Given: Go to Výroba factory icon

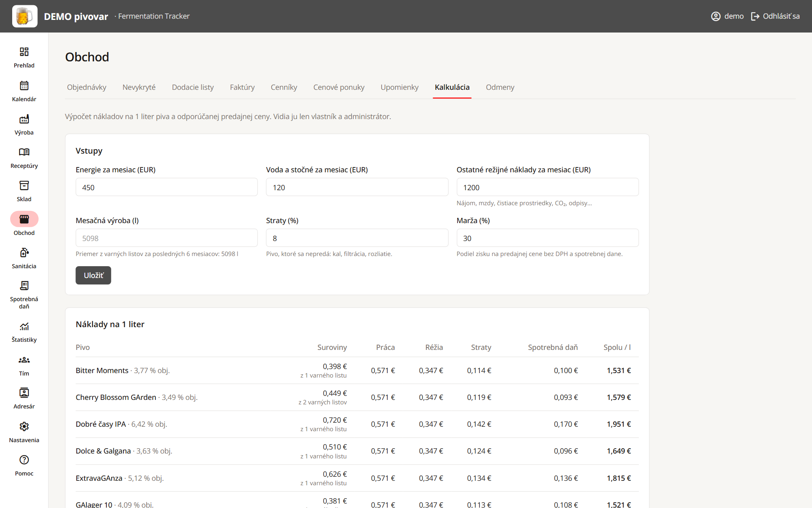Looking at the screenshot, I should coord(24,119).
